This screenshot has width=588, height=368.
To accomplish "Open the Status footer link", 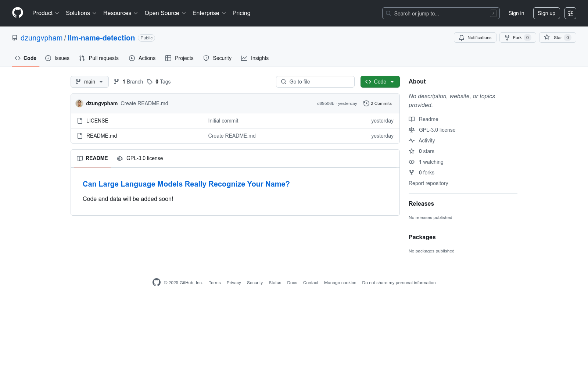I will click(x=275, y=283).
